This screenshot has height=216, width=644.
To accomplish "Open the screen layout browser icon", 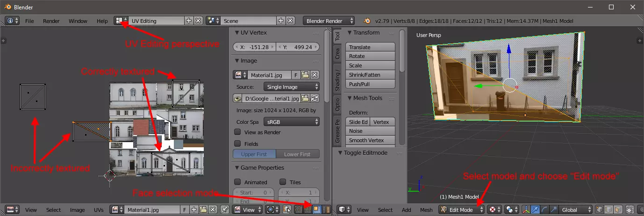I will click(x=122, y=21).
